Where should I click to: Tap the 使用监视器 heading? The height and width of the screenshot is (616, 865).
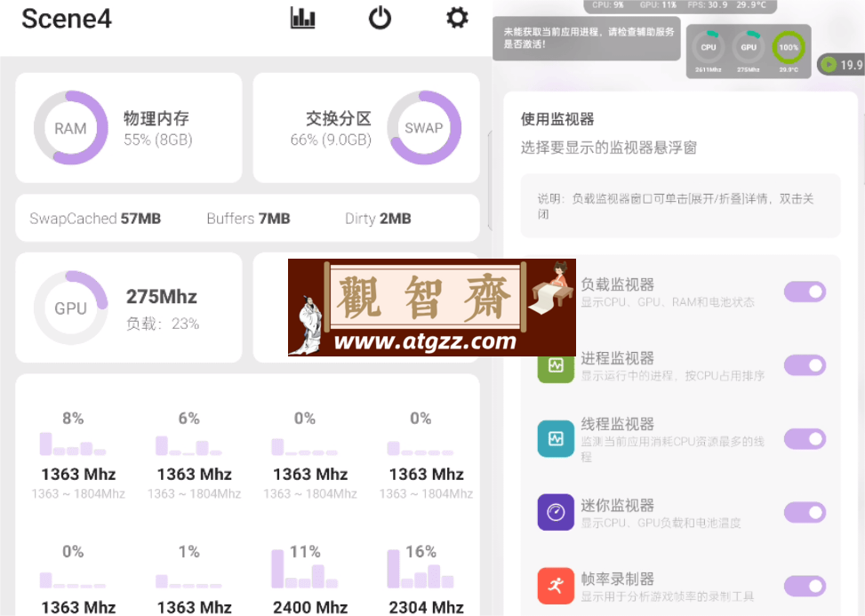(557, 119)
